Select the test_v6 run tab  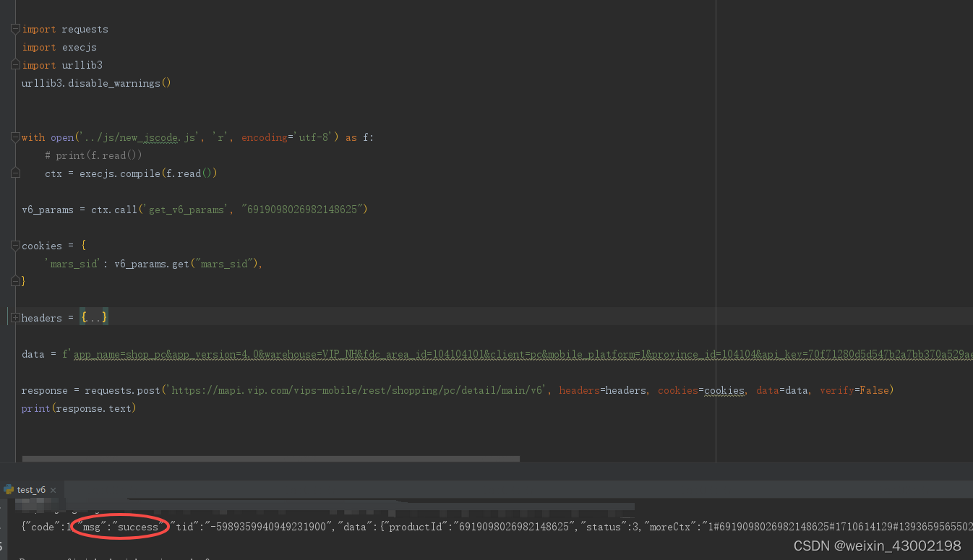click(31, 490)
